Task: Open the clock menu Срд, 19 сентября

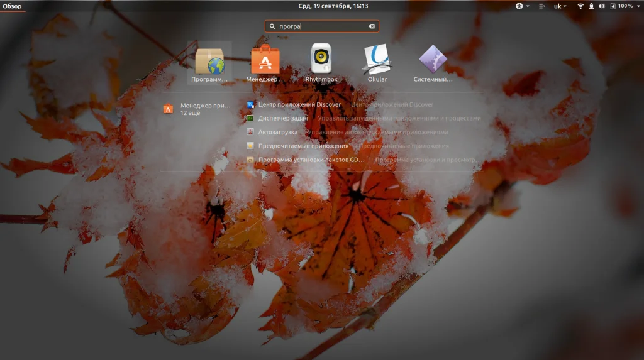Action: tap(333, 6)
